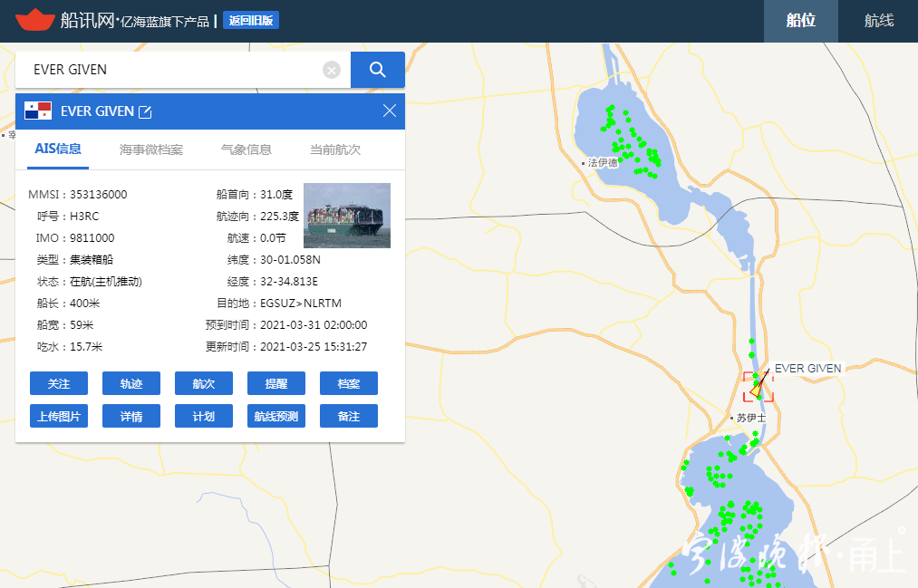Screen dimensions: 918x588
Task: Switch to the 海事微档案 tab
Action: (151, 149)
